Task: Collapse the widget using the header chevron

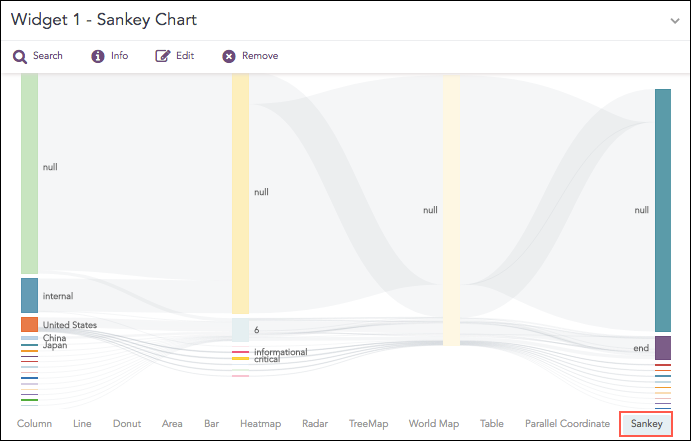Action: click(674, 20)
